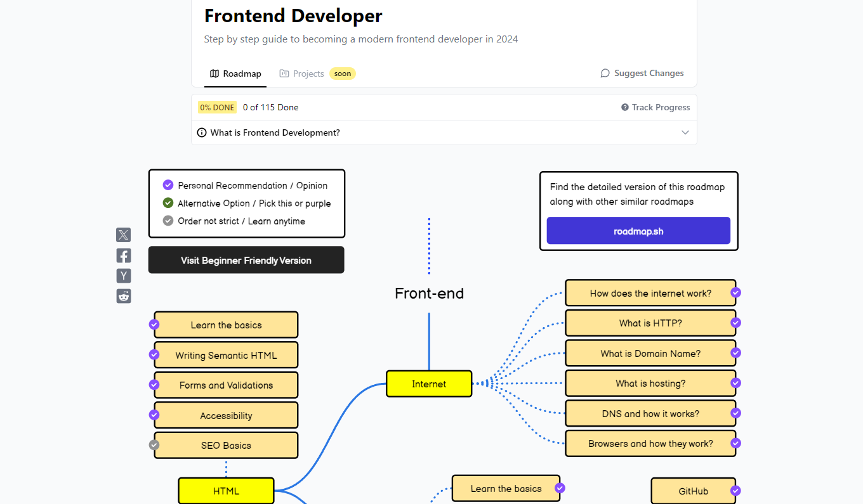Open the Internet topic node

(429, 384)
